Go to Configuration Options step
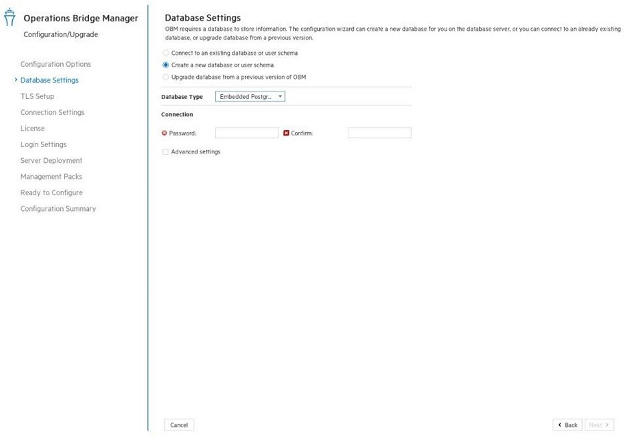This screenshot has height=437, width=624. click(56, 64)
